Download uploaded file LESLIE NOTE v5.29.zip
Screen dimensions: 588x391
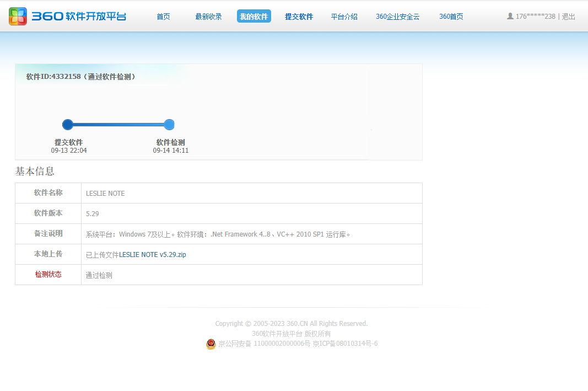click(152, 254)
